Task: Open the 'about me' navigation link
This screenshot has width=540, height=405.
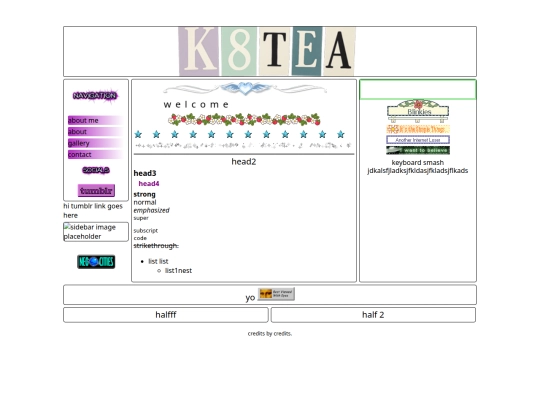Action: click(95, 120)
